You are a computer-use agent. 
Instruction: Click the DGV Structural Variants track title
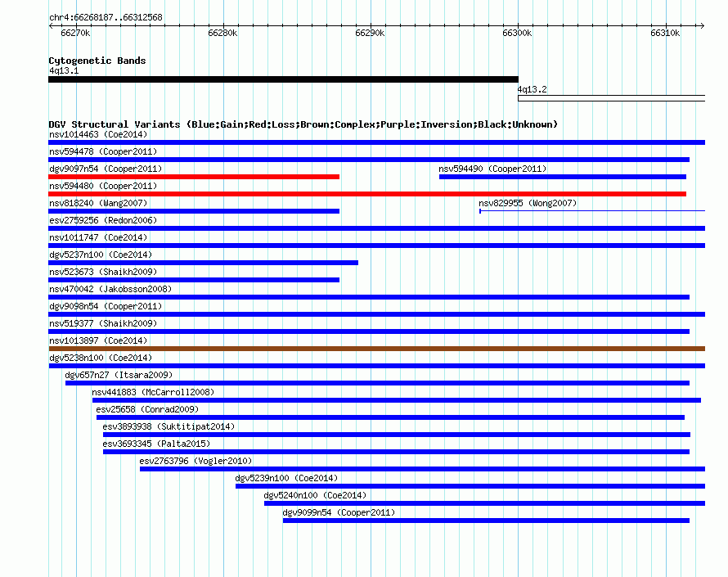point(303,124)
